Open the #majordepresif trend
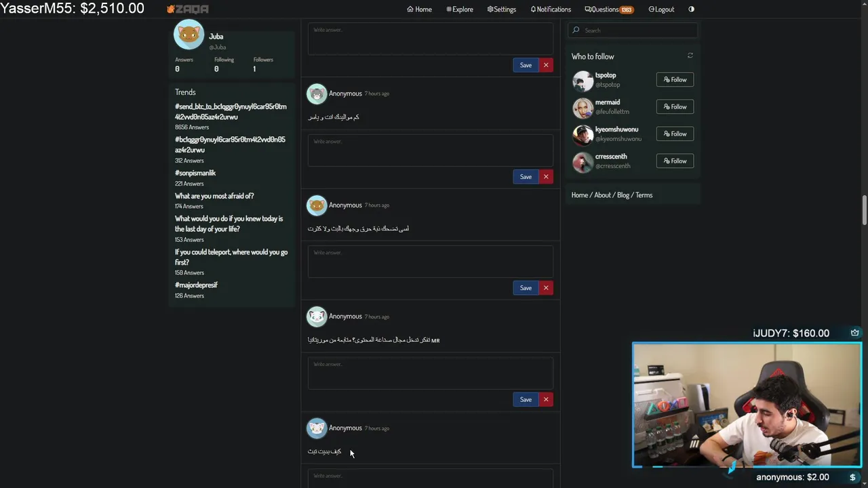 [196, 285]
